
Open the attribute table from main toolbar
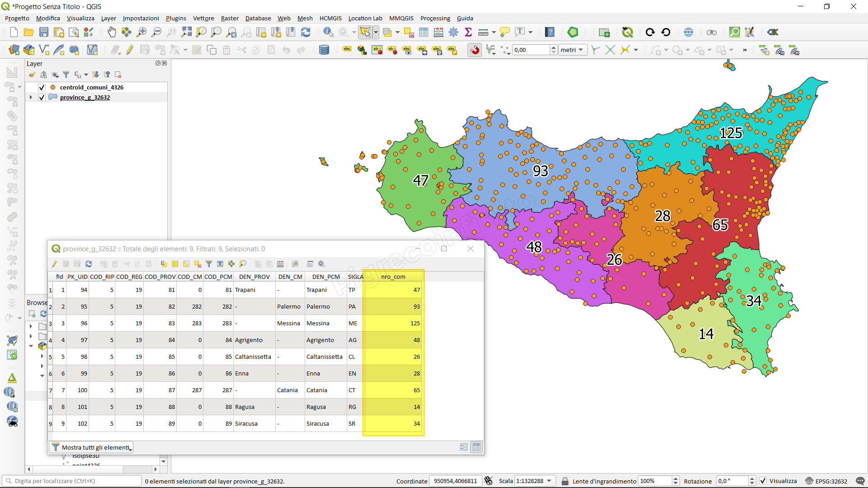point(424,32)
